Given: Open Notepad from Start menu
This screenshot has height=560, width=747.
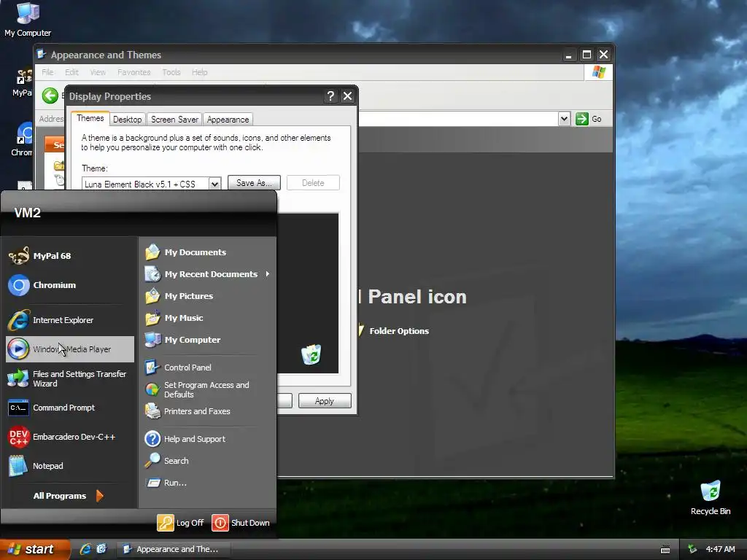Looking at the screenshot, I should (69, 466).
